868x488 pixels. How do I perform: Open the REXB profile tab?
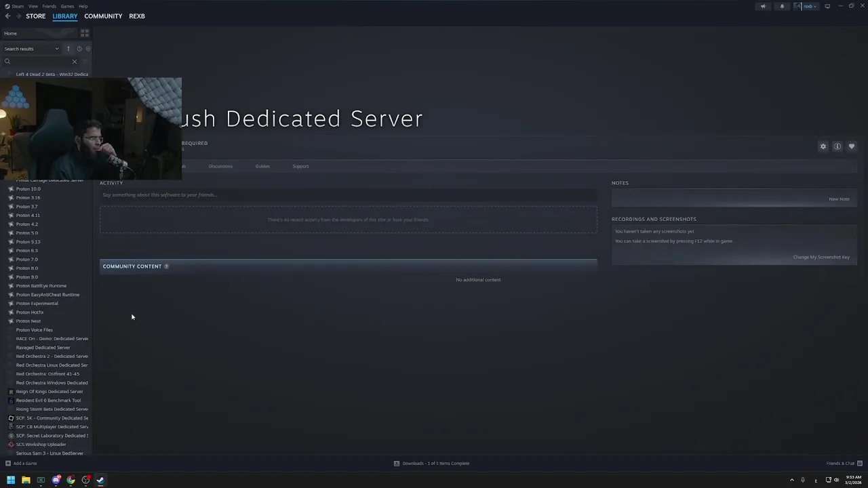(137, 16)
